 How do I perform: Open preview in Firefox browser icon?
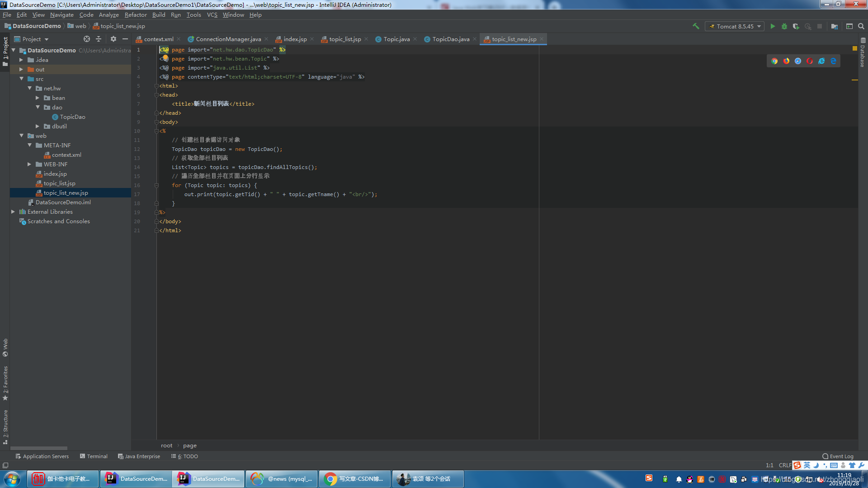(x=786, y=61)
